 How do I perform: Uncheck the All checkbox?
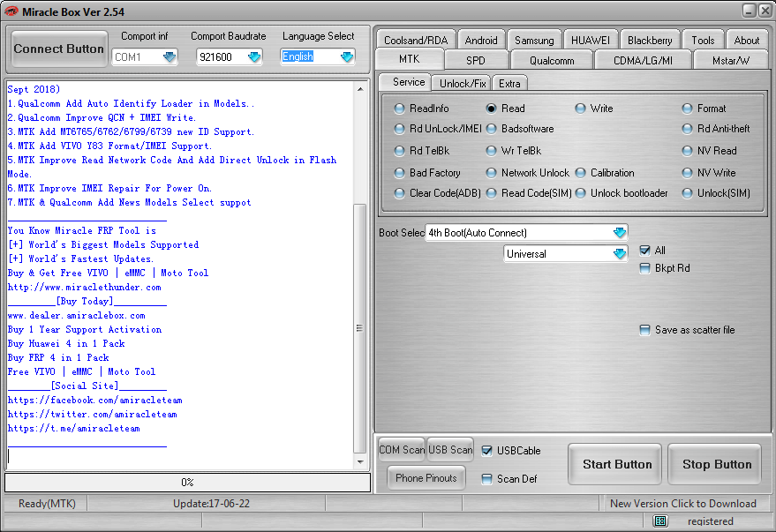(644, 251)
